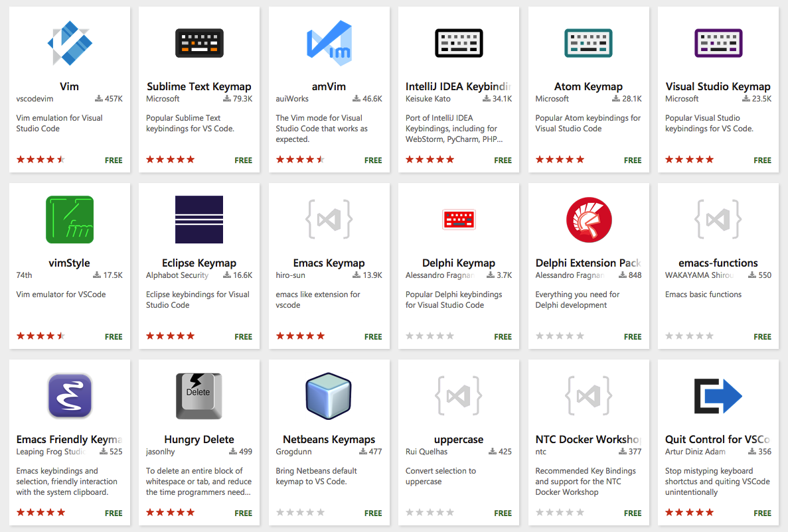Screen dimensions: 788x532
Task: Click publisher name jasonlhy
Action: (x=160, y=452)
